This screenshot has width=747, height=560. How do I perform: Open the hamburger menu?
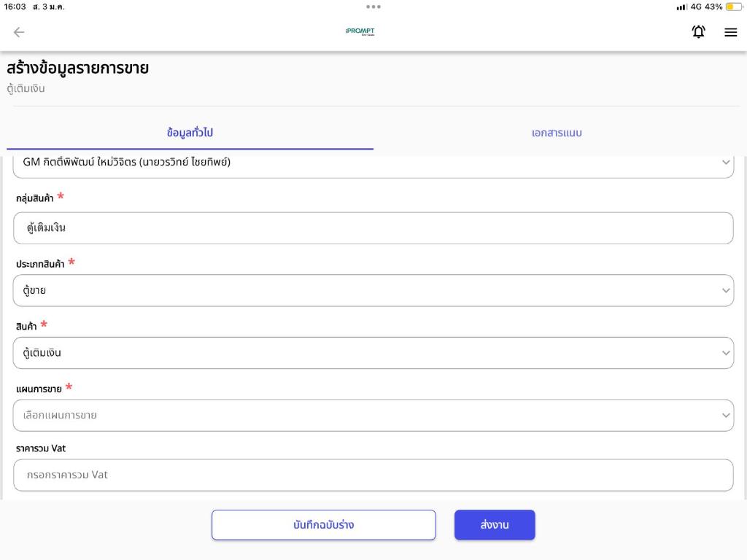click(x=730, y=32)
